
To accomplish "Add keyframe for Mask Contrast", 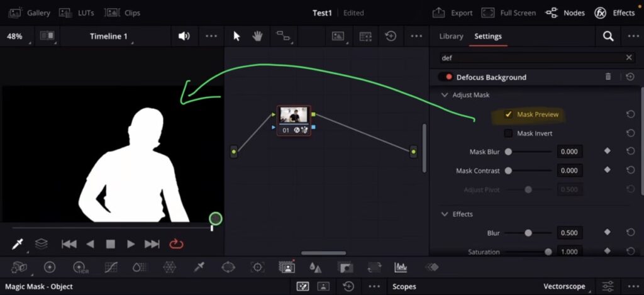I will 607,170.
